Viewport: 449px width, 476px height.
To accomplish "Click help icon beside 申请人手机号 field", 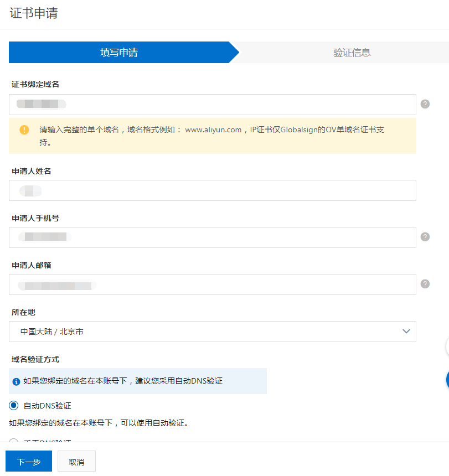I will [x=425, y=237].
